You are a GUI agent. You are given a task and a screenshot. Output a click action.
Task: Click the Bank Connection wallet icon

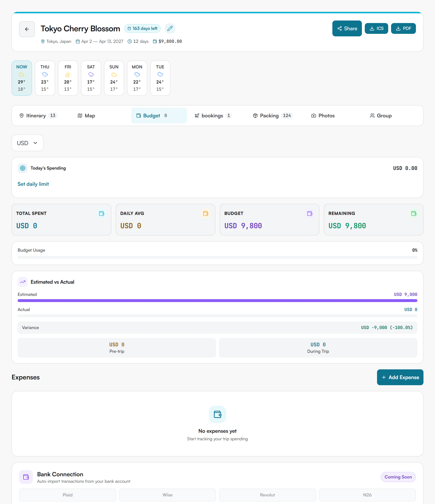coord(26,477)
